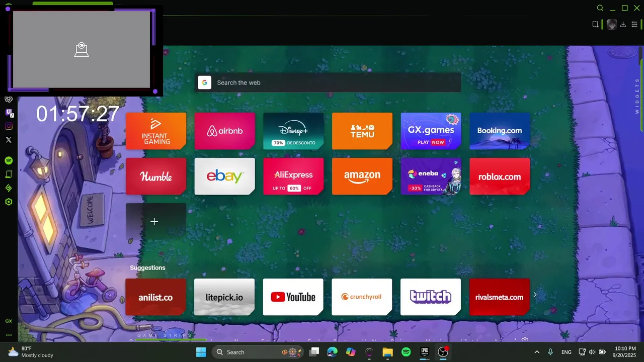Switch to OBS Studio taskbar icon

[x=443, y=352]
